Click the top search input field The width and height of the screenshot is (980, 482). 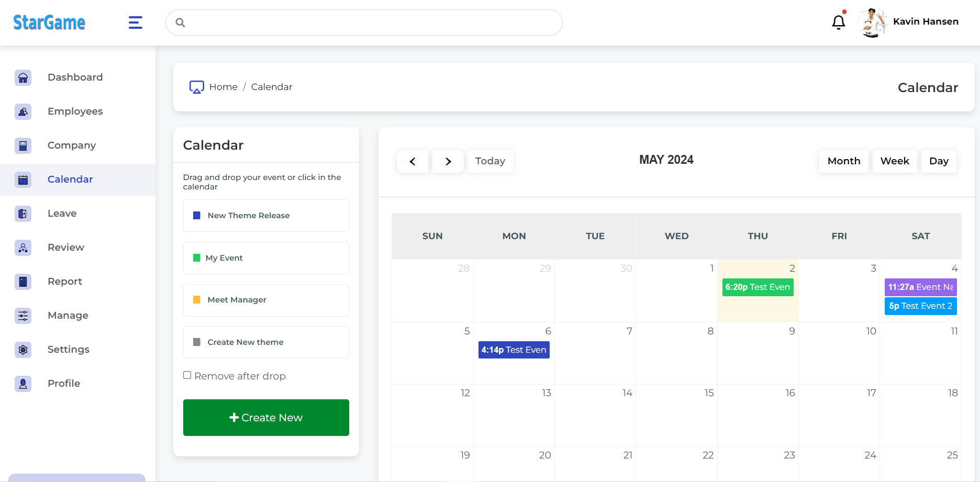click(x=364, y=23)
